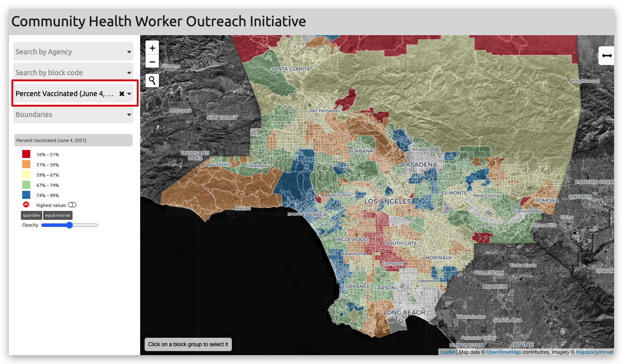Viewport: 623px width, 364px height.
Task: Click the EL MONTE map label
Action: click(454, 193)
